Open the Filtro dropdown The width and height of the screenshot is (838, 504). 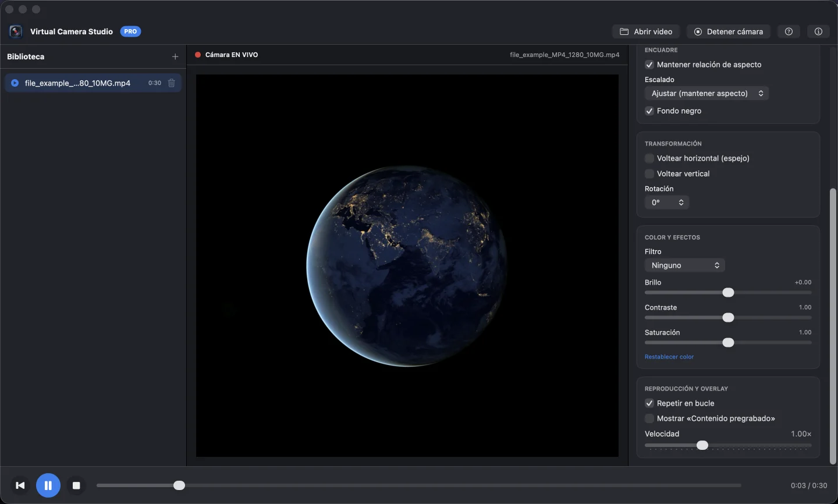pos(684,265)
